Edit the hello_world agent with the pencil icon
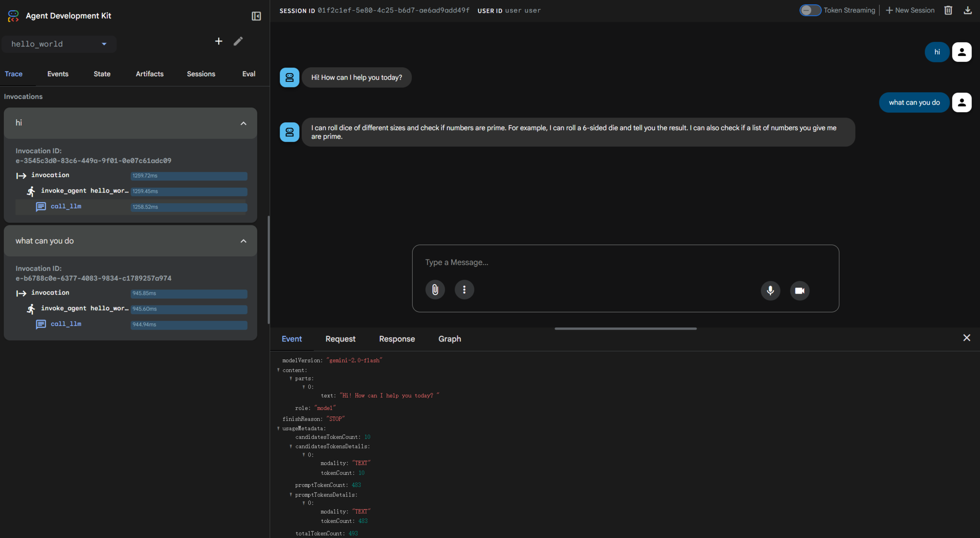The width and height of the screenshot is (980, 538). point(239,41)
